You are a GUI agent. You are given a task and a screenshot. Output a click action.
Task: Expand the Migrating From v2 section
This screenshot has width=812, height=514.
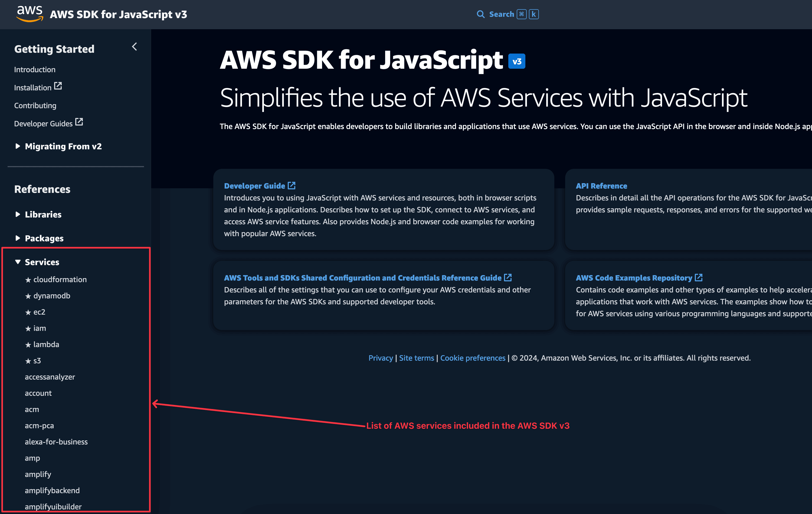(x=18, y=146)
